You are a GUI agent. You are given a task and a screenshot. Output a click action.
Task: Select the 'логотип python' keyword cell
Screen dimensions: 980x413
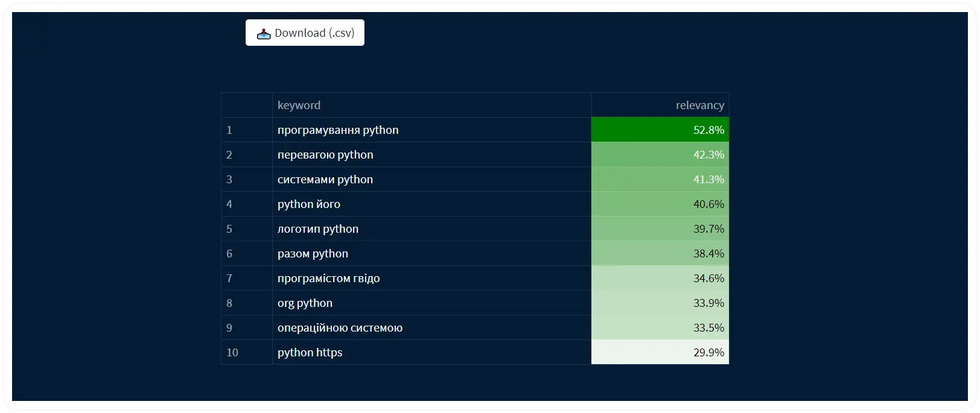click(431, 229)
